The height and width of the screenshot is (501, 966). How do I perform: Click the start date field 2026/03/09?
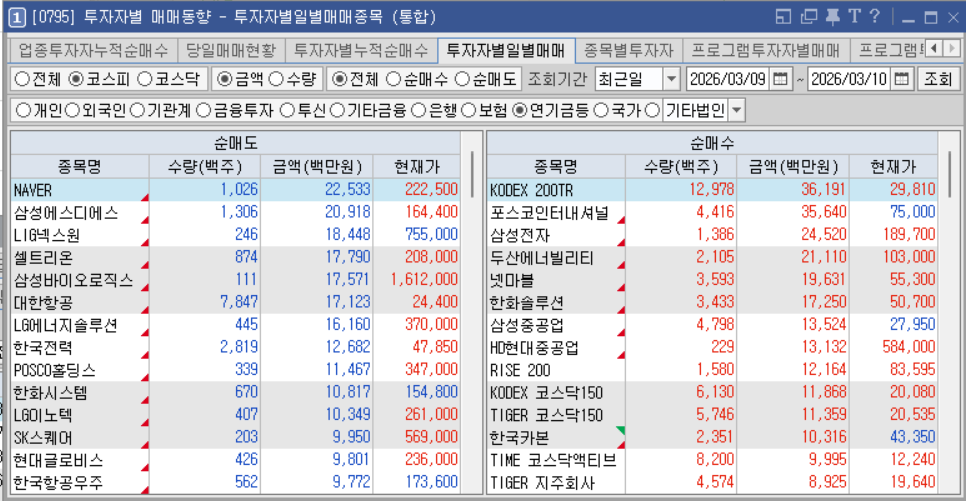728,79
